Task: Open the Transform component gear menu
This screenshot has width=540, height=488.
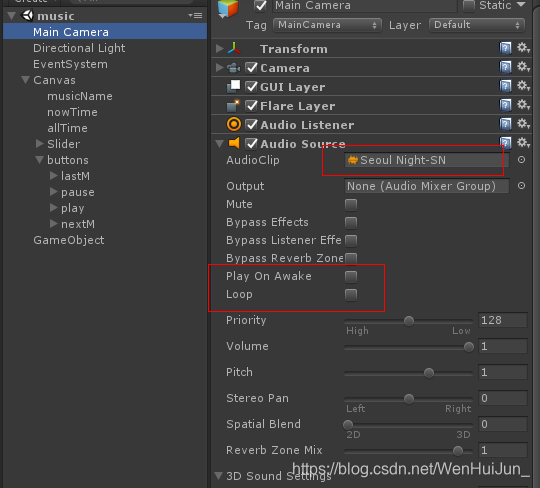Action: point(523,48)
